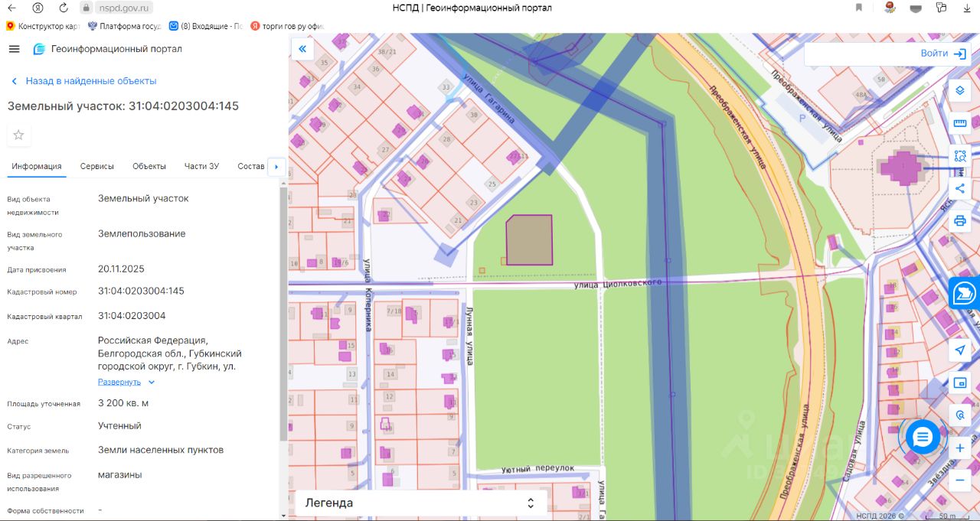The image size is (980, 521).
Task: Click the улица Коперника map label
Action: click(x=367, y=294)
